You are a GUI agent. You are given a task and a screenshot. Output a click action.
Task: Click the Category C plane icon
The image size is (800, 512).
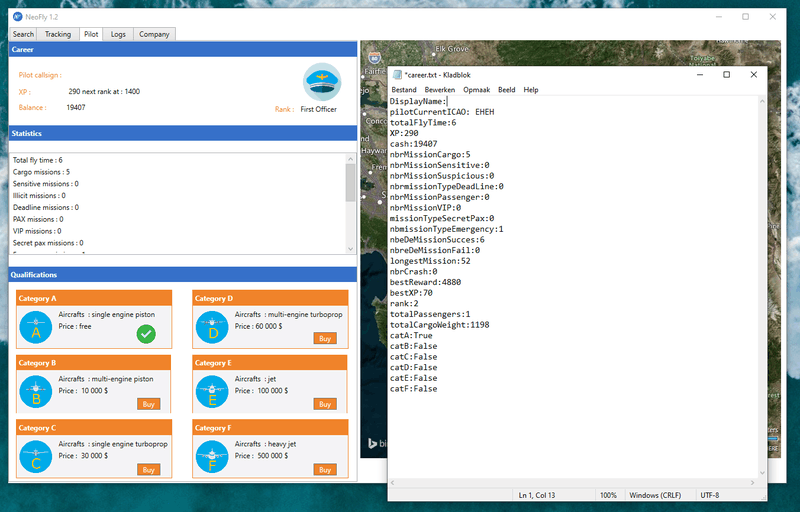click(36, 457)
